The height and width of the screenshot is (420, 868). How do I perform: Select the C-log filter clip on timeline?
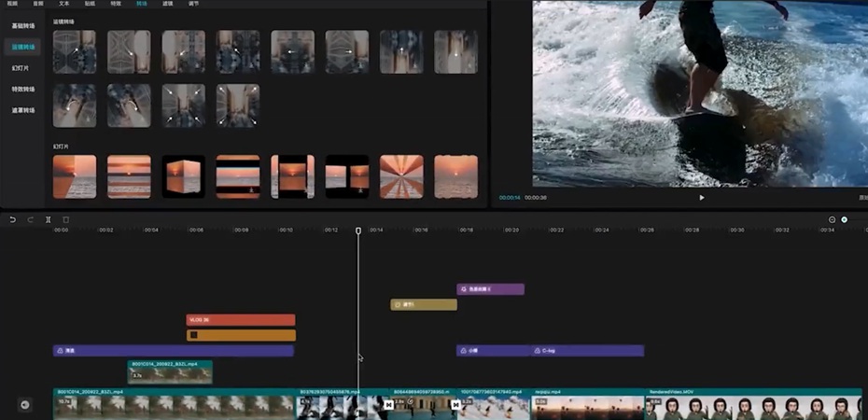tap(588, 351)
